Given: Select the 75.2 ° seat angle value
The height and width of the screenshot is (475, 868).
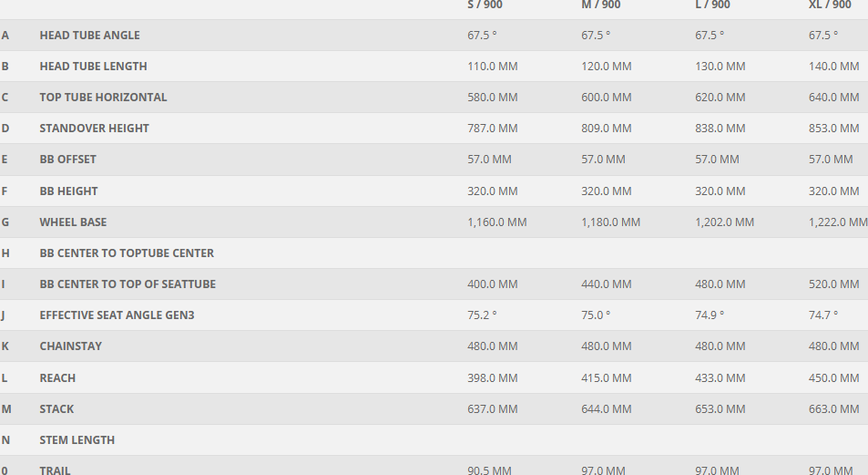Looking at the screenshot, I should coord(482,315).
